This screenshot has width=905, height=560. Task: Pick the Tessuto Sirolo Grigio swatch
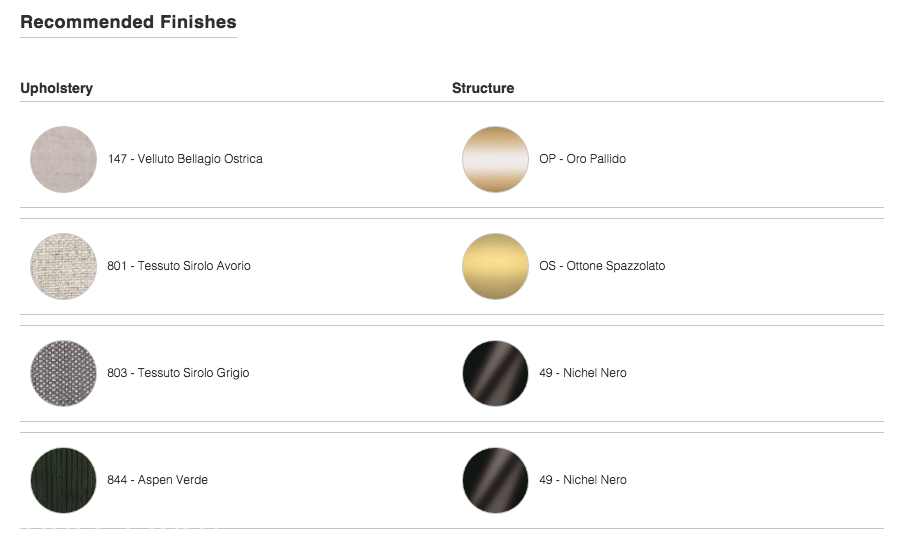[x=63, y=373]
